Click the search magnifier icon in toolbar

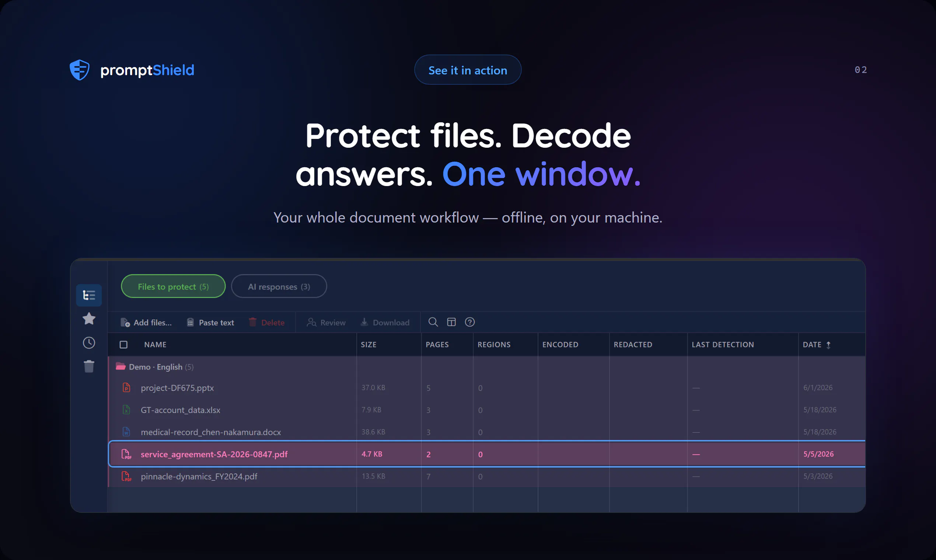433,322
